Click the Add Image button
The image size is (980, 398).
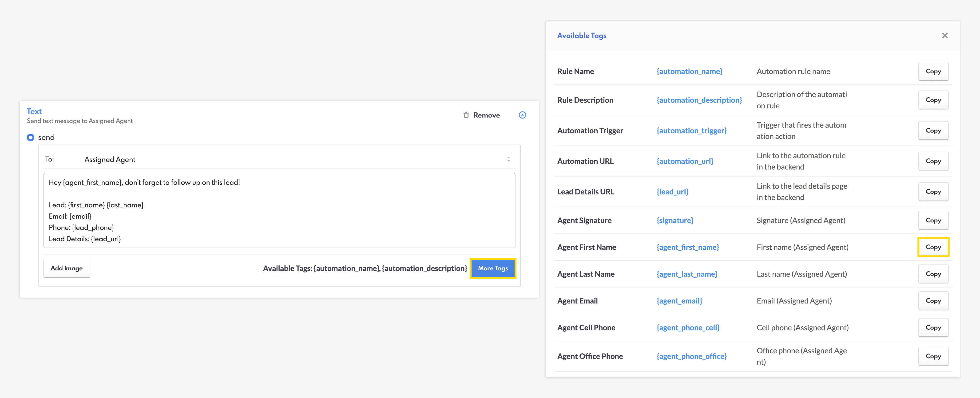[67, 268]
